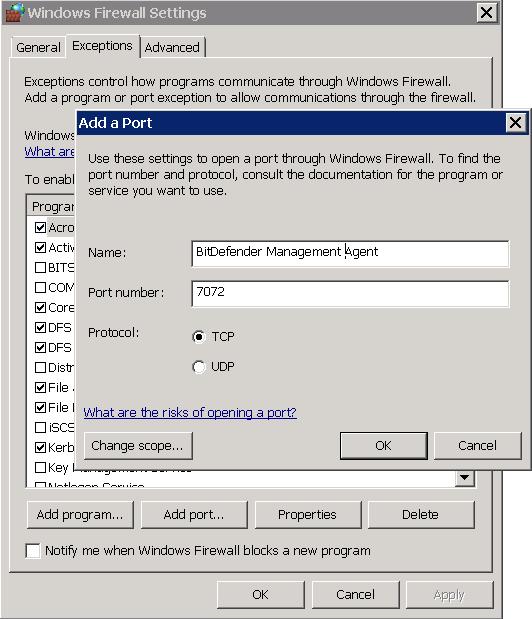Enable the BITS exception checkbox
The width and height of the screenshot is (532, 619).
coord(40,267)
